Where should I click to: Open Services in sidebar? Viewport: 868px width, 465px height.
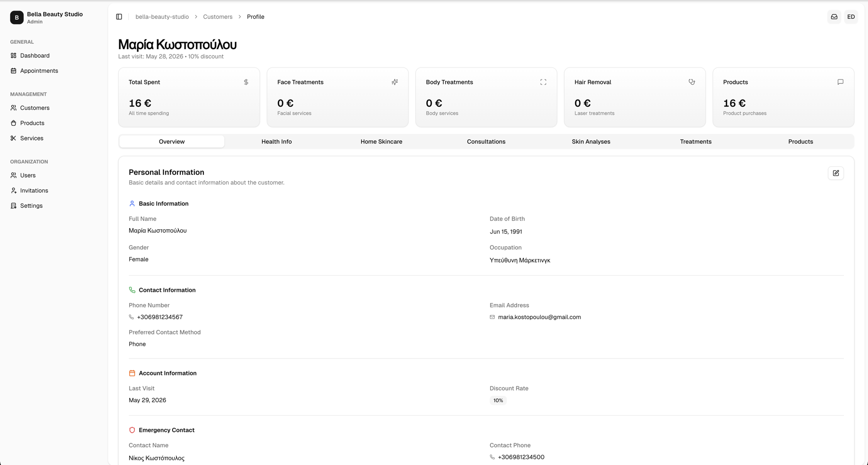(54, 138)
